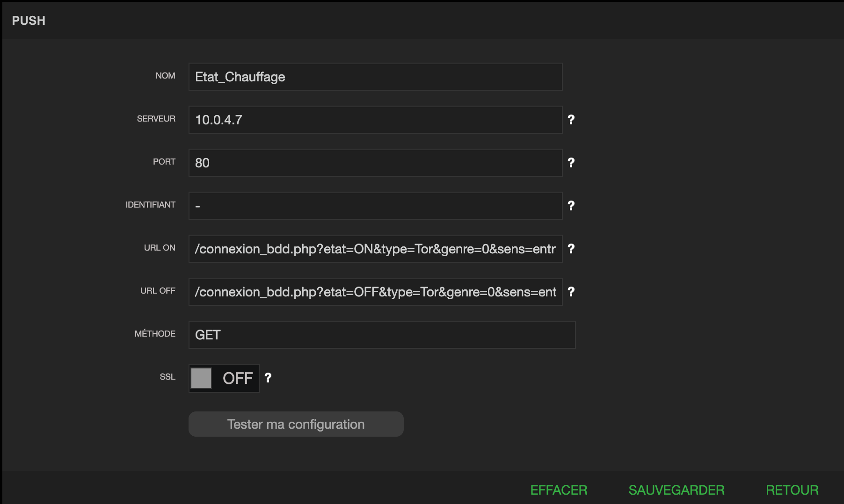Select the Serveur field with 10.0.4.7
The height and width of the screenshot is (504, 844).
tap(375, 120)
